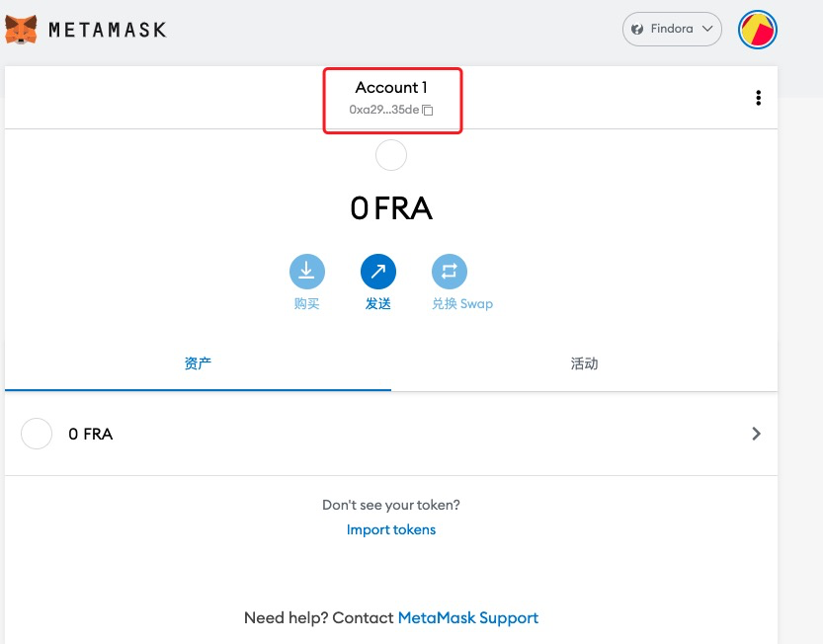Switch to the 资产 (Assets) tab
The height and width of the screenshot is (644, 823).
[x=198, y=363]
